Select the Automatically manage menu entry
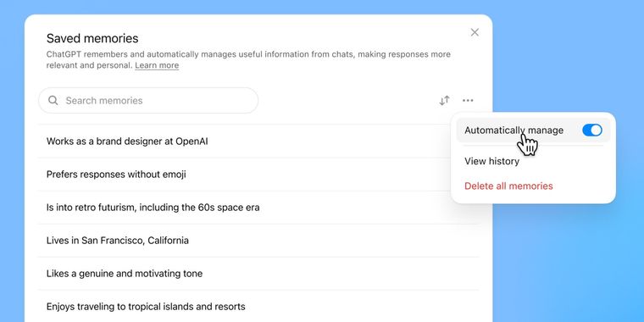This screenshot has height=322, width=644. click(533, 130)
